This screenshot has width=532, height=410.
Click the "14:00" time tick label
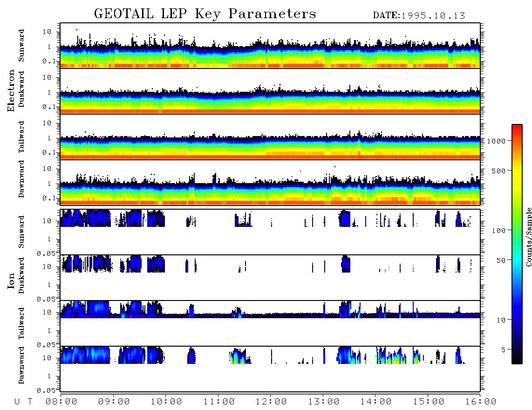pyautogui.click(x=376, y=402)
